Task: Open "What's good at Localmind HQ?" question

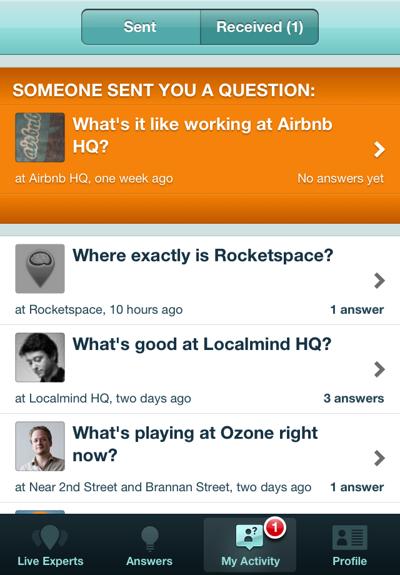Action: pos(202,345)
